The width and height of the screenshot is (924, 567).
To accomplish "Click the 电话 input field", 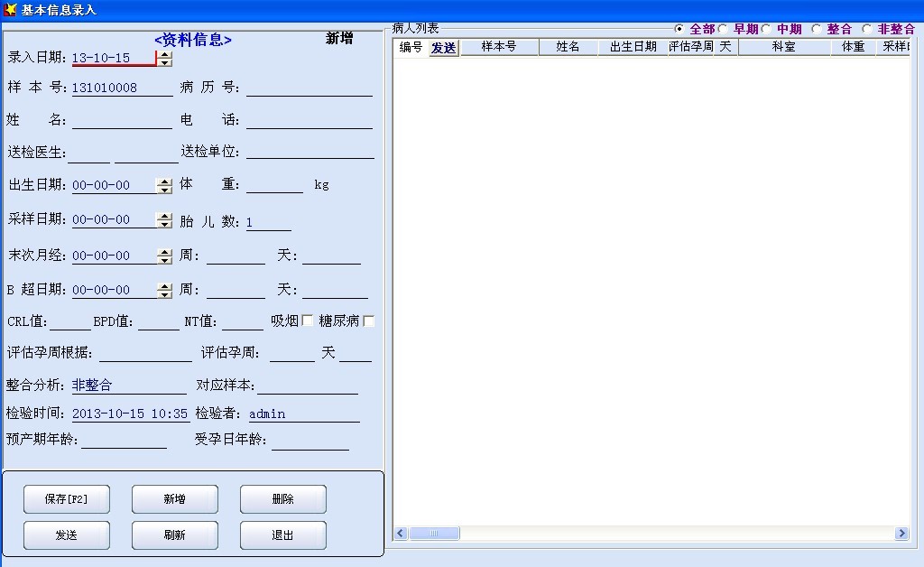I will [x=310, y=120].
